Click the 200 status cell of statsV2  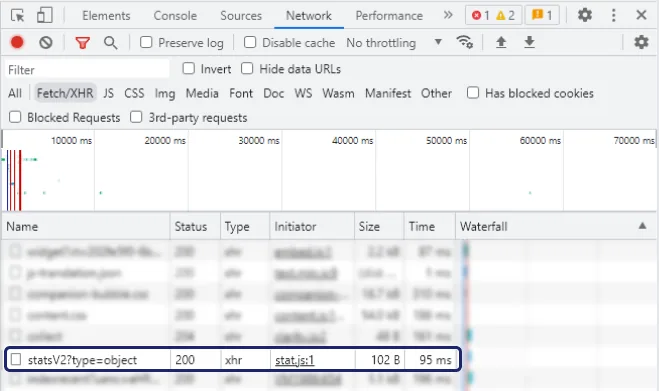[185, 360]
